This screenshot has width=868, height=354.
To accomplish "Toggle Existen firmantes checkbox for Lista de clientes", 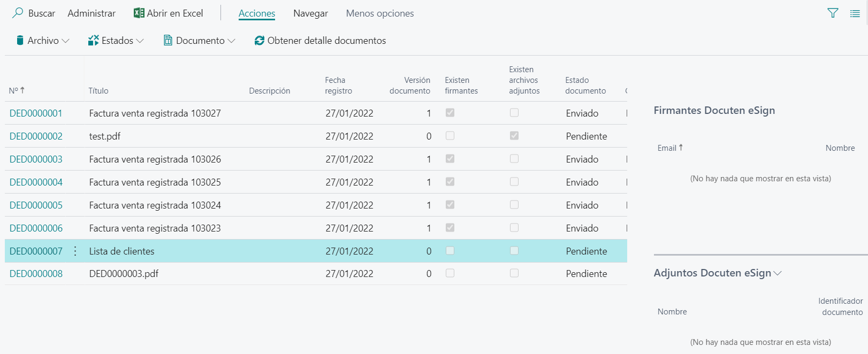I will (x=450, y=251).
